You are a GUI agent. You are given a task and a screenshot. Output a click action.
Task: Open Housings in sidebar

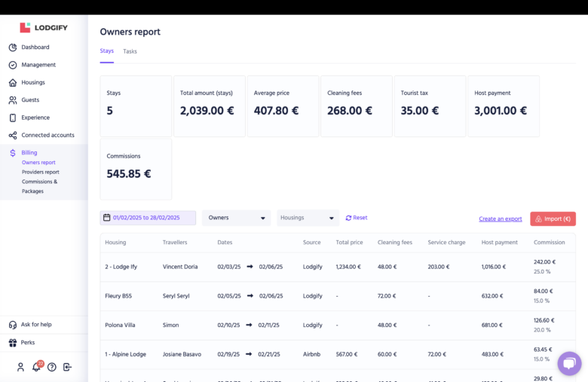click(x=33, y=82)
